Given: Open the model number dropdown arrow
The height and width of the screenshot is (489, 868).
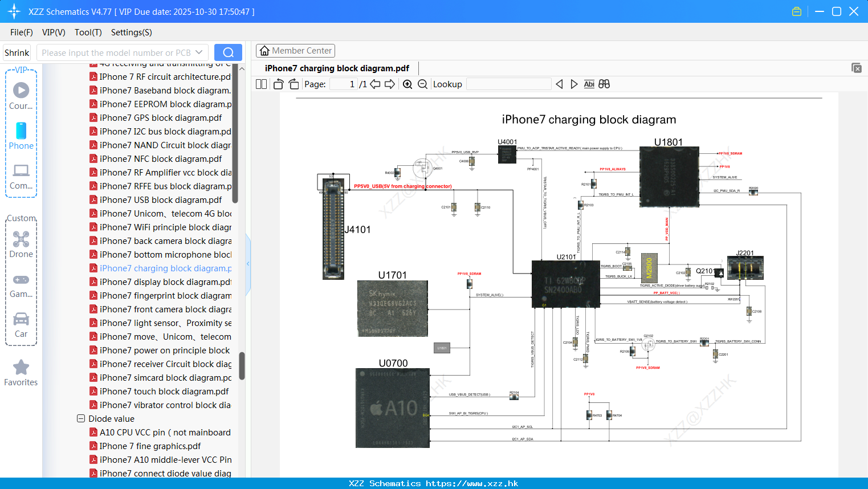Looking at the screenshot, I should [x=199, y=52].
